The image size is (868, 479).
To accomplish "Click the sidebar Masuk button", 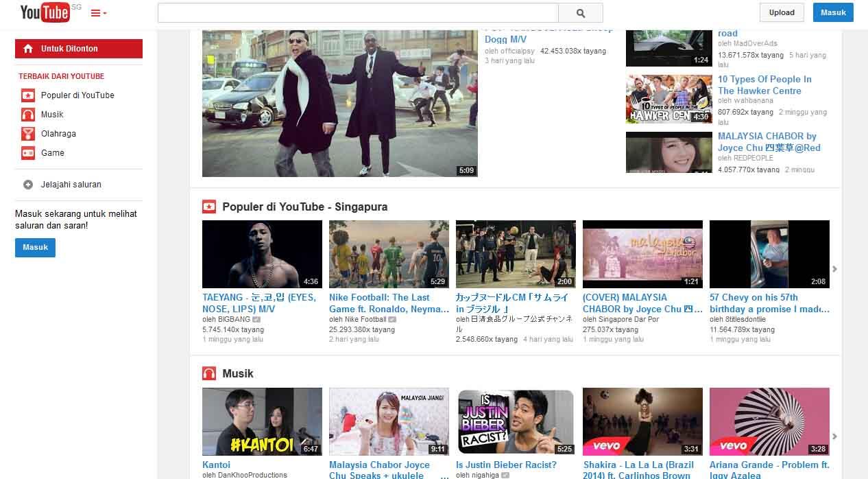I will pos(35,248).
